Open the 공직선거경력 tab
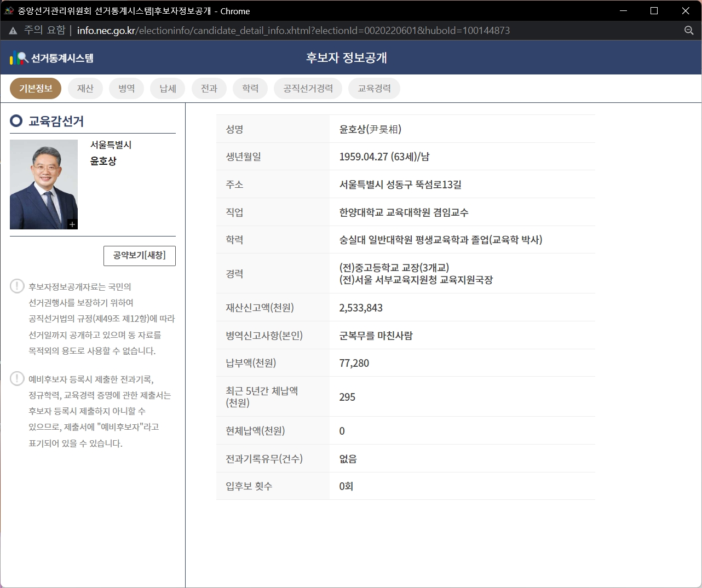702x588 pixels. click(308, 89)
